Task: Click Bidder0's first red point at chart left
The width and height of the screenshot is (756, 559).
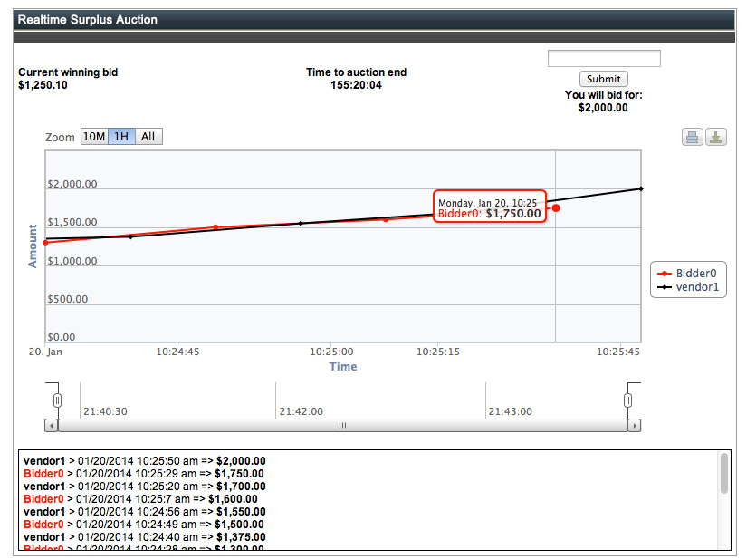Action: pos(46,243)
